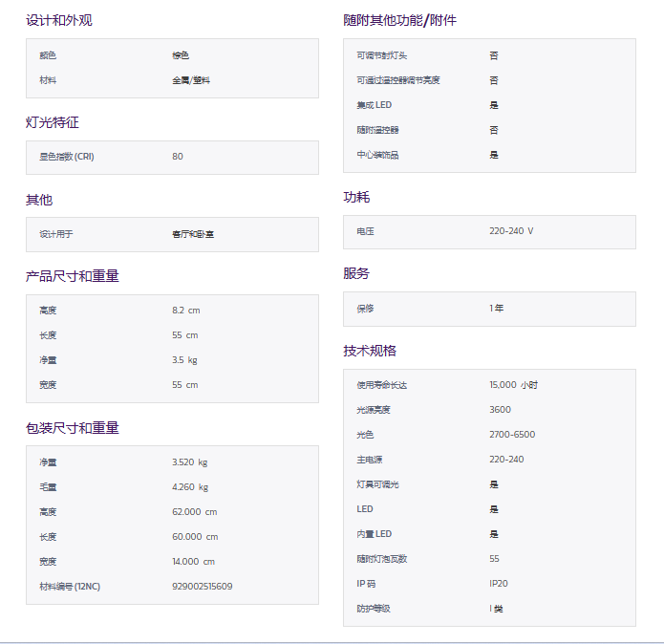
Task: Click the 灯具可调光 label
Action: tap(377, 484)
